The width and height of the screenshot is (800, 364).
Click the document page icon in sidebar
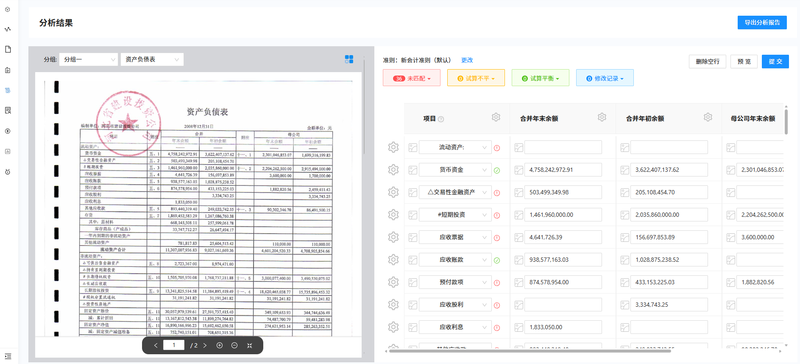pyautogui.click(x=8, y=50)
